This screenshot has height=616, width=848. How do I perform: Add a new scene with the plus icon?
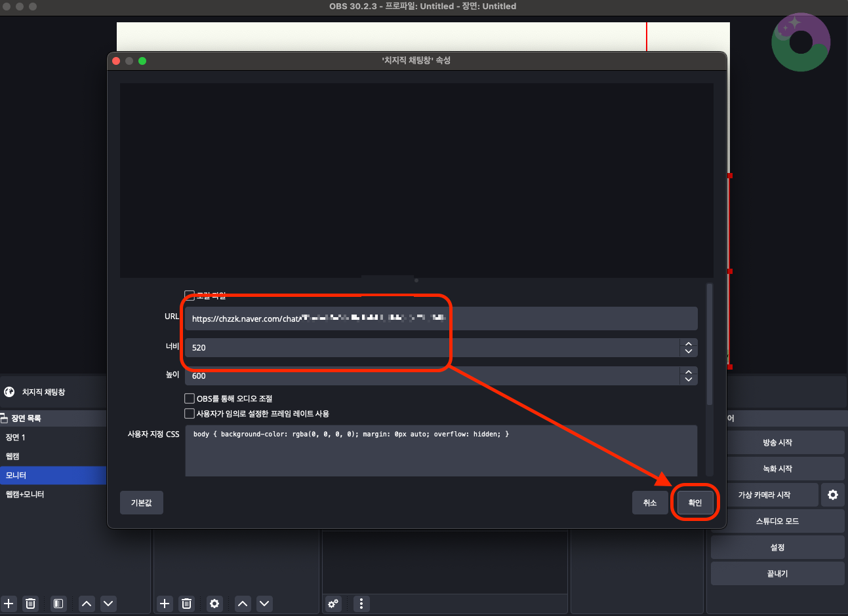coord(9,604)
